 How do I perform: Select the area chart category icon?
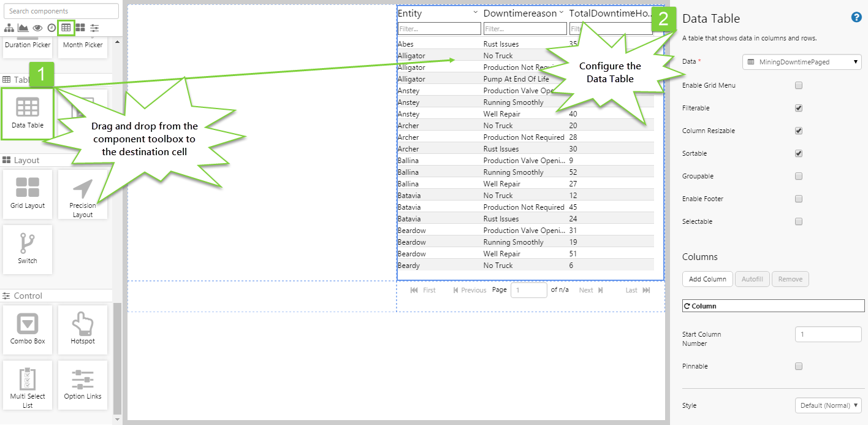23,28
